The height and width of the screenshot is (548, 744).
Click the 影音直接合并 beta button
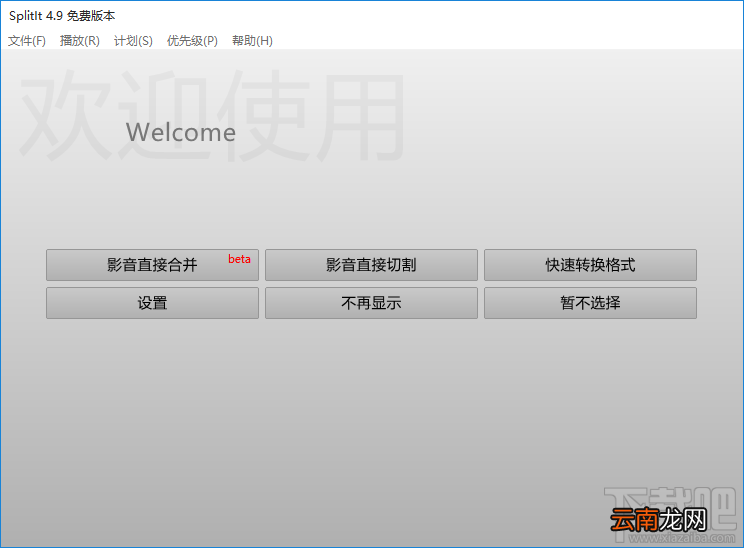pos(152,265)
